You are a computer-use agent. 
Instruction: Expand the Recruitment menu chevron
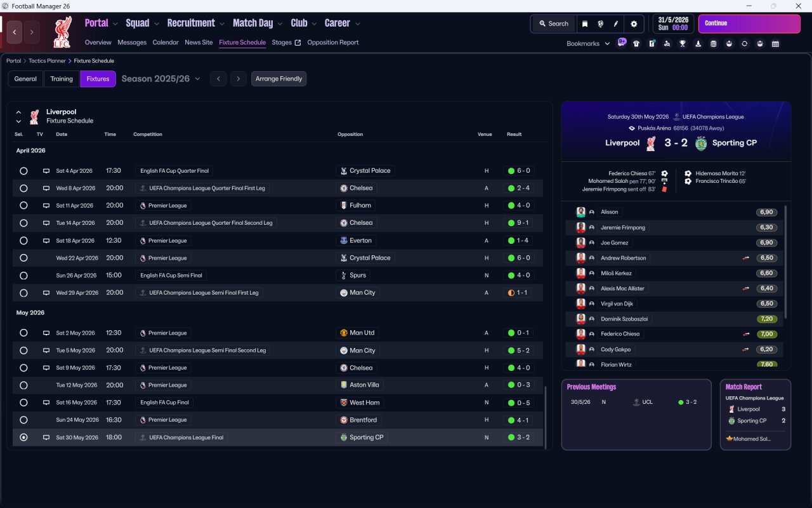coord(222,24)
